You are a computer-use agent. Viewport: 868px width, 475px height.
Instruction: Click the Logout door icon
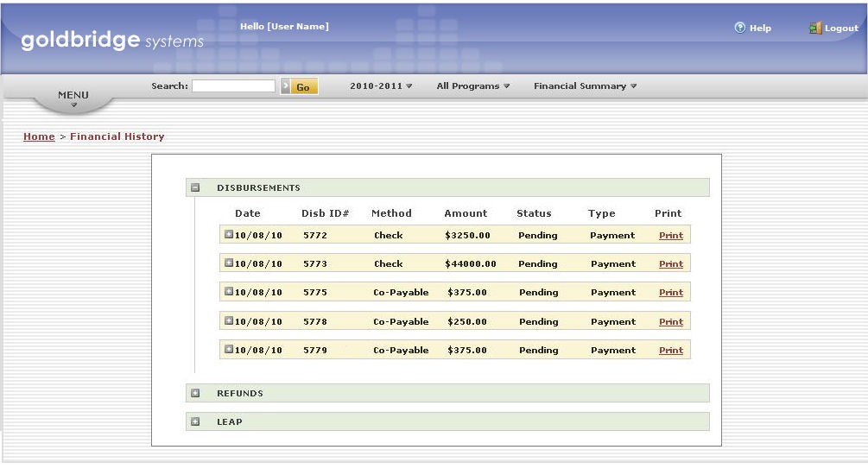[x=814, y=28]
